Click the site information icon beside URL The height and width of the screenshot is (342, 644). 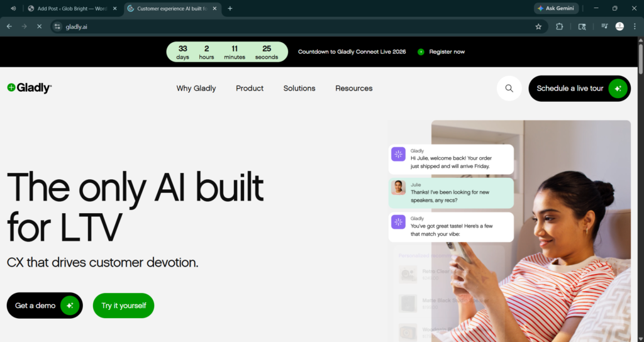coord(57,26)
